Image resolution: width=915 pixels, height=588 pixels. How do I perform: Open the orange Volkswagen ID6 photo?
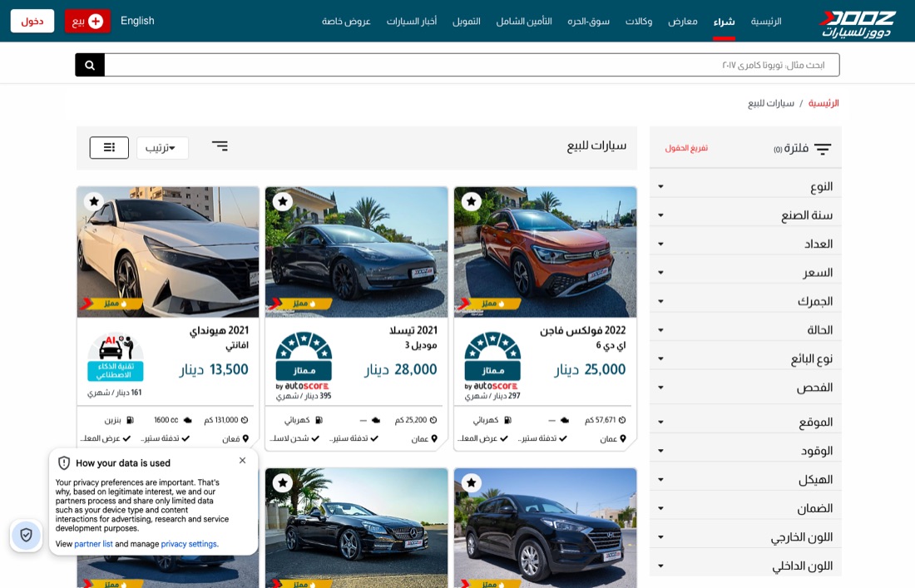[545, 252]
